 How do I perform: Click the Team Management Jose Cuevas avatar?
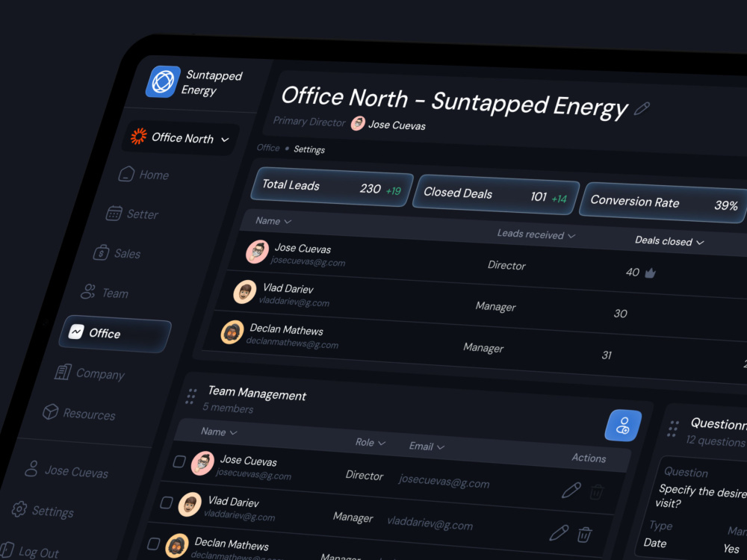coord(202,464)
